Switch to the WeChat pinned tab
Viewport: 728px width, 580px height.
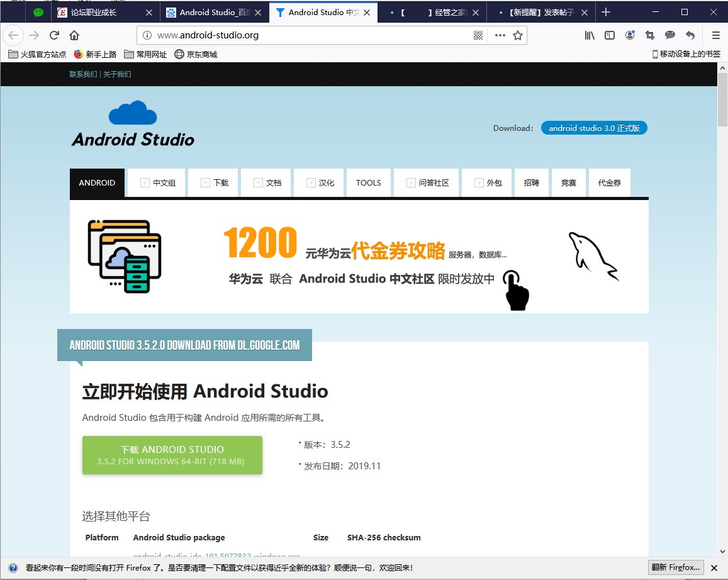[38, 13]
